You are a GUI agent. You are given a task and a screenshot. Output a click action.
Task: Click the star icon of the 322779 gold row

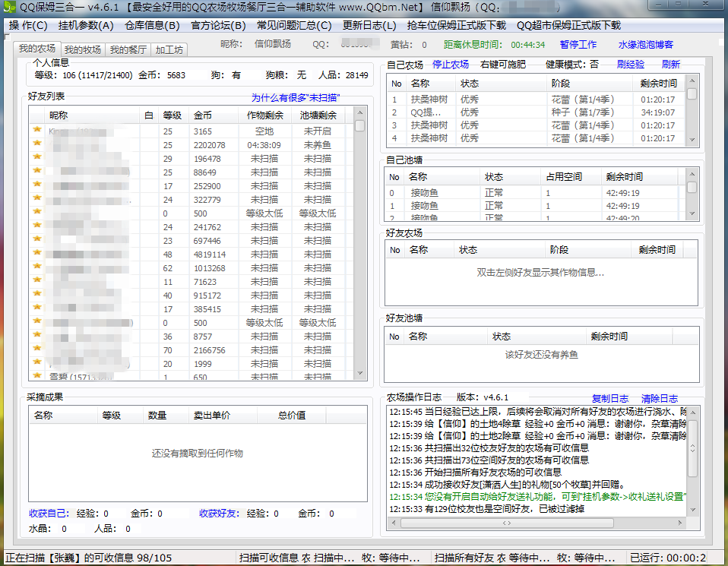click(37, 198)
